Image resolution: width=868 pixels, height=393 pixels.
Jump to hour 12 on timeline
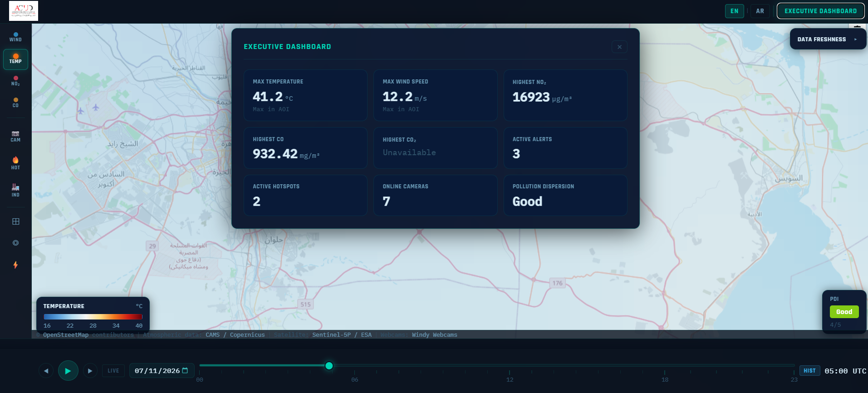(510, 379)
